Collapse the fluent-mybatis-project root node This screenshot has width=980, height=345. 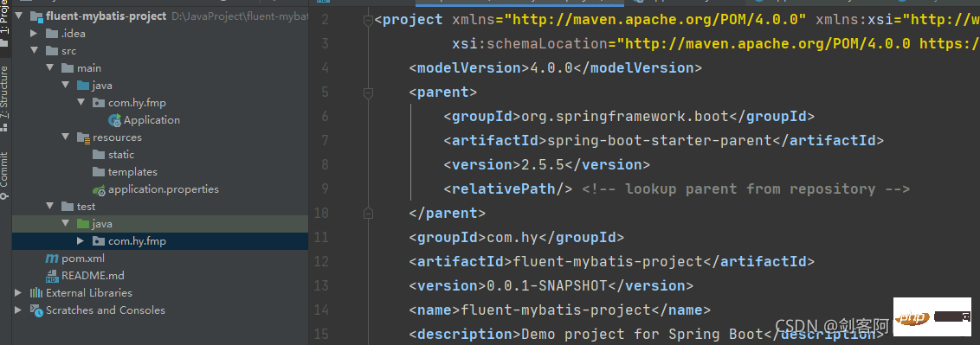[x=19, y=16]
